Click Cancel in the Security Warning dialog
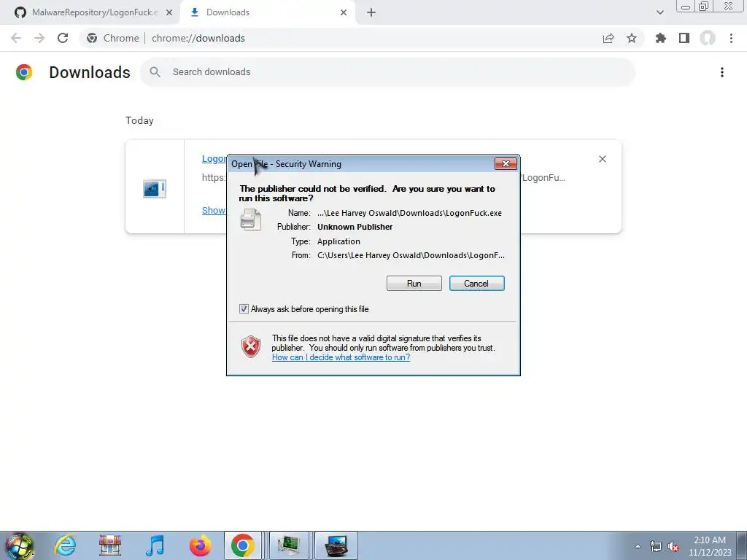747x560 pixels. pos(476,284)
